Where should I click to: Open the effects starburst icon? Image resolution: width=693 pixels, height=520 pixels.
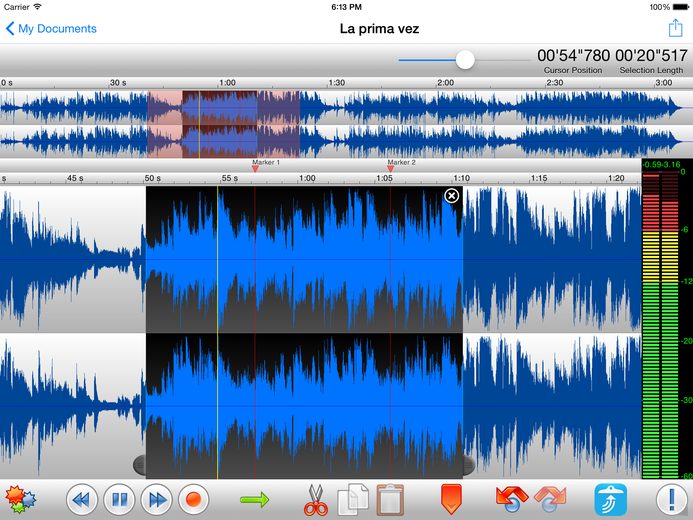20,499
